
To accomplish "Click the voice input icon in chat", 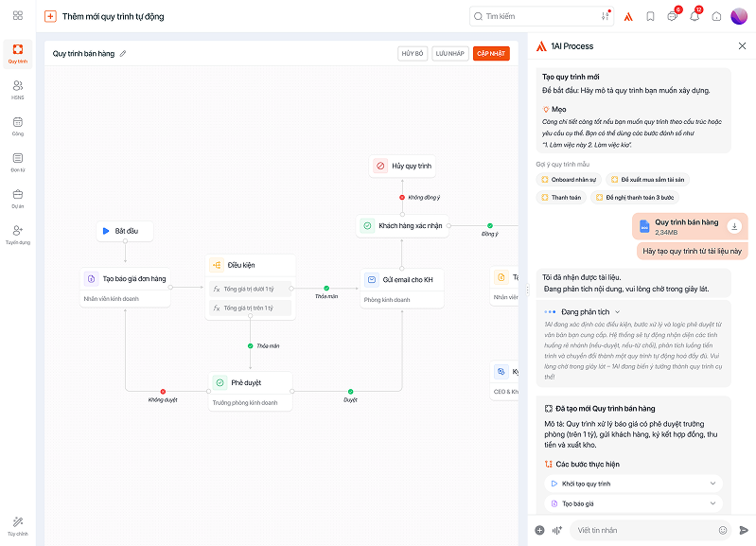I will tap(556, 530).
